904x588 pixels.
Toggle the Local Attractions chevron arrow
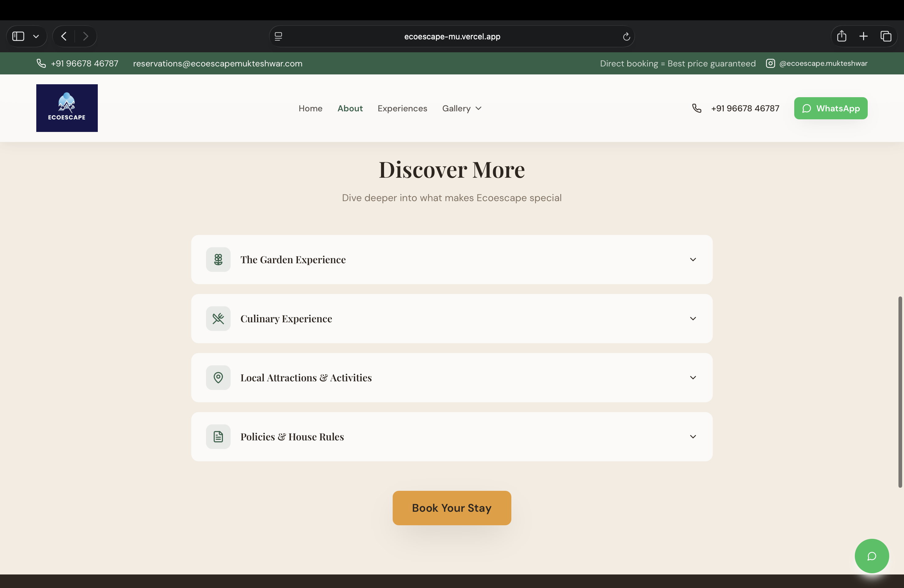tap(693, 378)
